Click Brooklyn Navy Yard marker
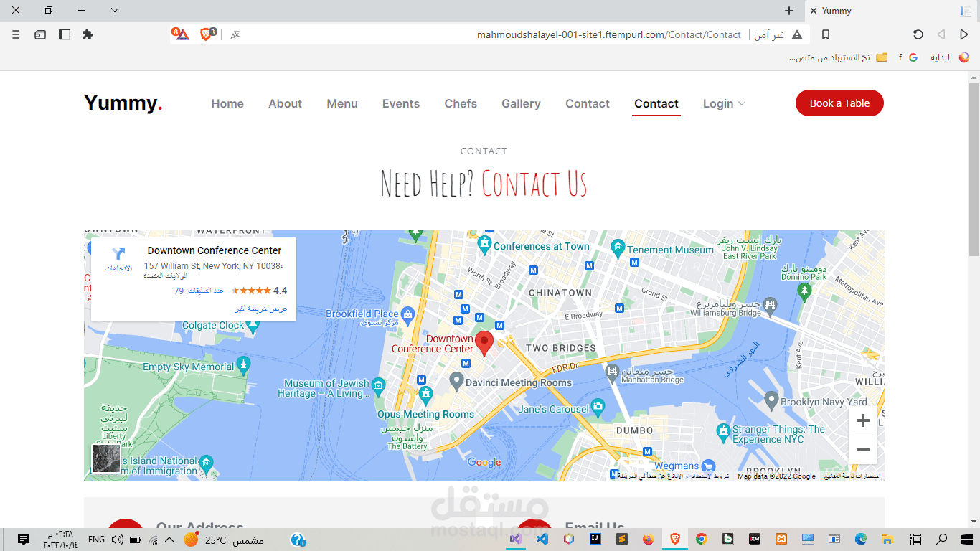Image resolution: width=980 pixels, height=551 pixels. pyautogui.click(x=771, y=400)
